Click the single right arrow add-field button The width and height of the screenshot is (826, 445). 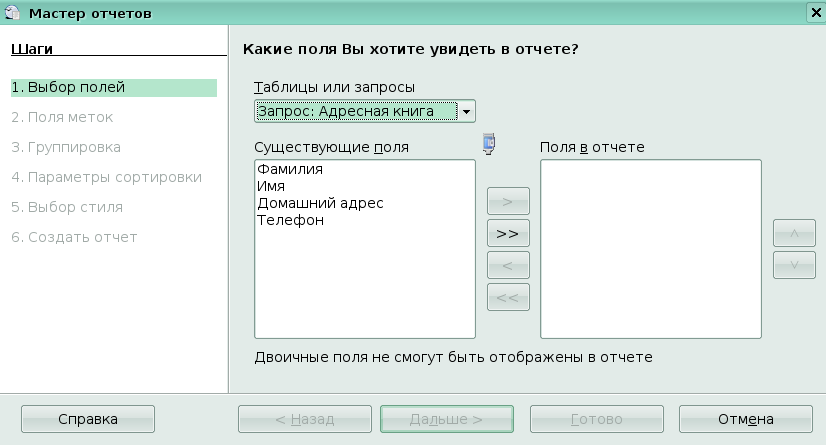coord(507,201)
